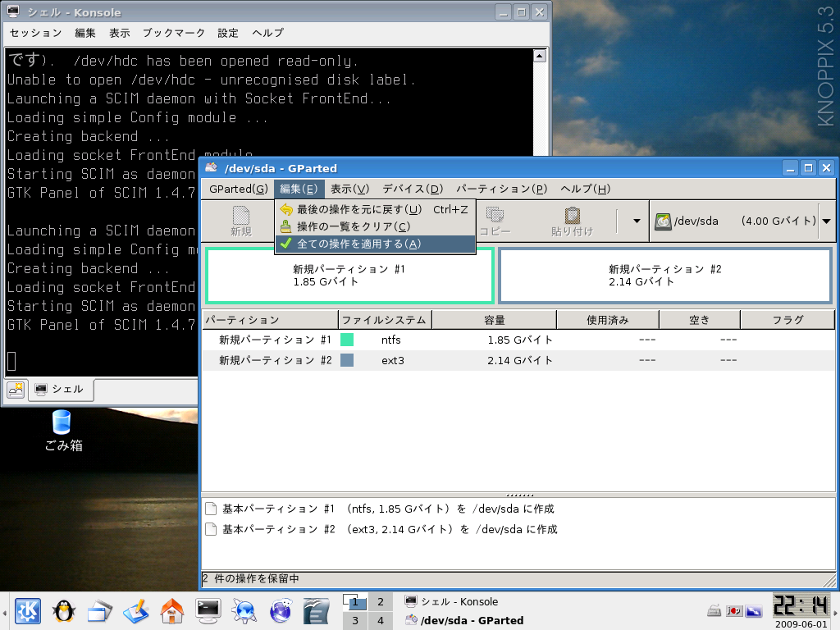Click the Tux penguin Knoppix menu icon
This screenshot has width=840, height=630.
tap(64, 610)
